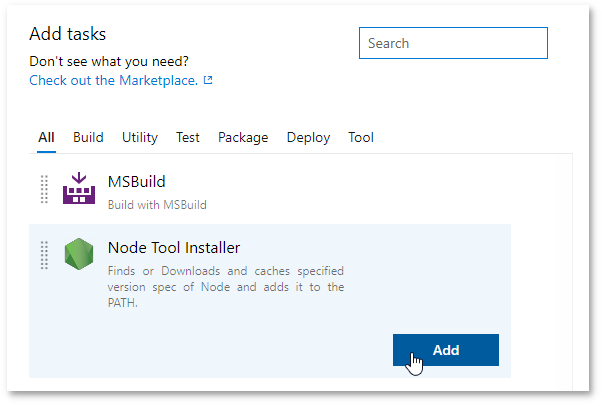Click the Node Tool Installer description paragraph
This screenshot has width=602, height=406.
[226, 287]
